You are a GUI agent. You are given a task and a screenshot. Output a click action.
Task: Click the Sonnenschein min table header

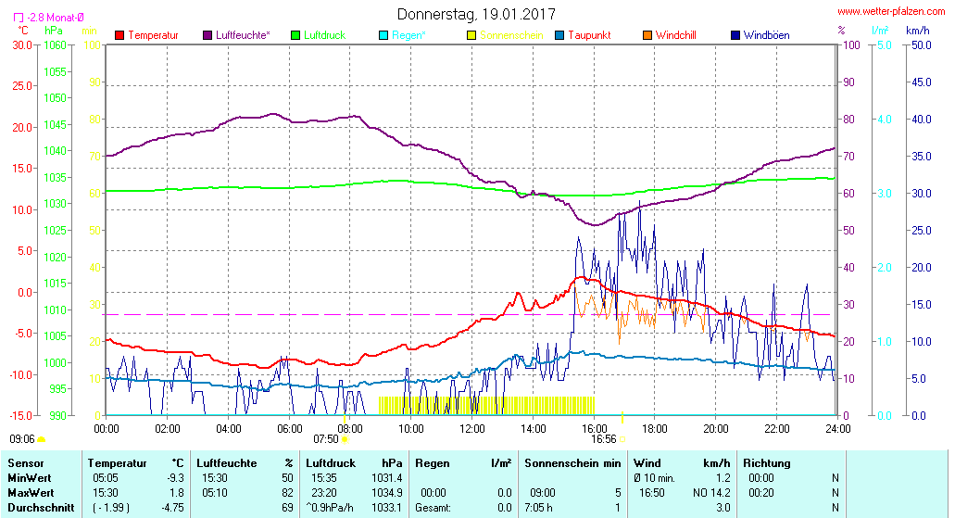tap(572, 463)
